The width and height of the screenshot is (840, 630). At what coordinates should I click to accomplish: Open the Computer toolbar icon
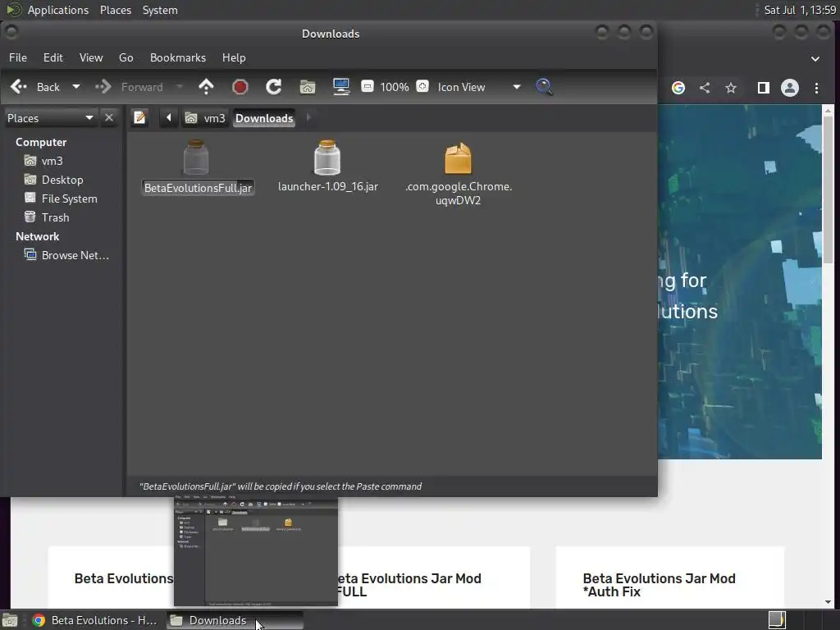(341, 87)
